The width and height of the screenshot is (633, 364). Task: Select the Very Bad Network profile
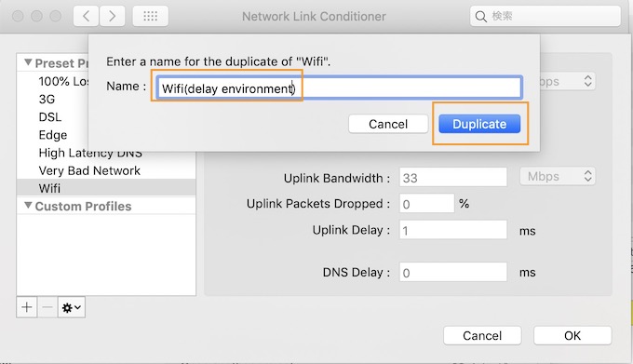click(89, 170)
